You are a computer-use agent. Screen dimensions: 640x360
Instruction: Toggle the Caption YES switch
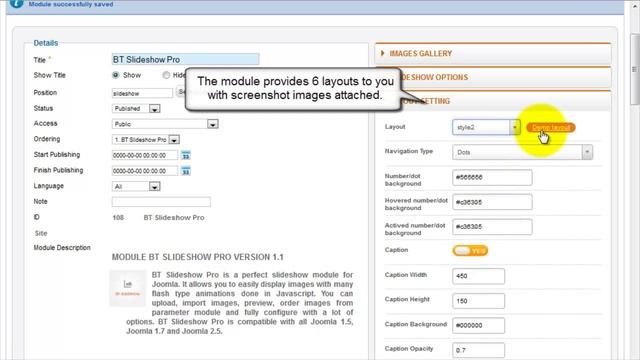[470, 251]
